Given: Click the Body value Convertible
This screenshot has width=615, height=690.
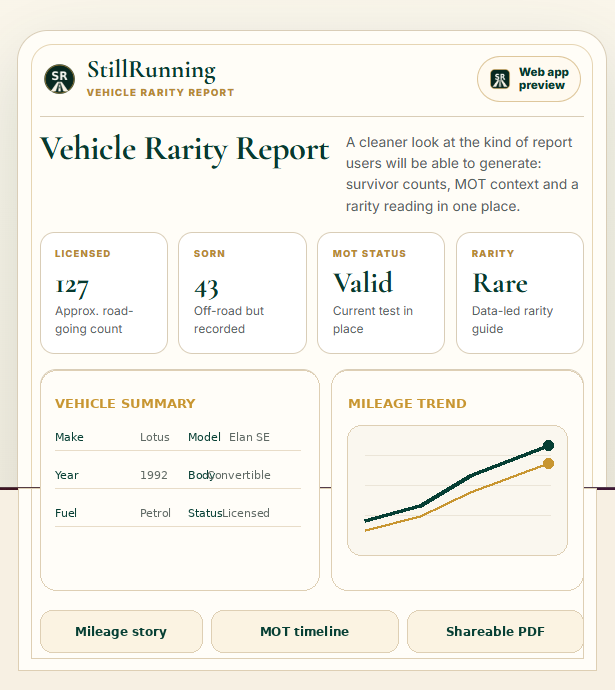Looking at the screenshot, I should [x=239, y=475].
